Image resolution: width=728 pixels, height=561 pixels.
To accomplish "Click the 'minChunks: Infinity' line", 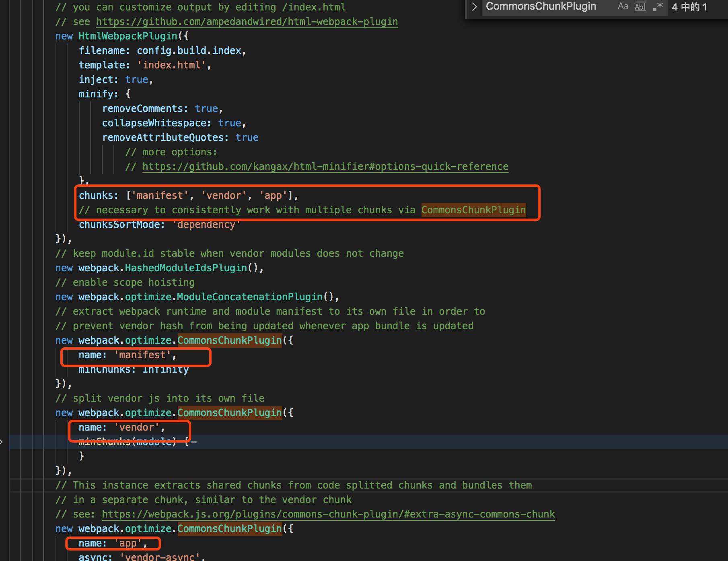I will click(134, 369).
